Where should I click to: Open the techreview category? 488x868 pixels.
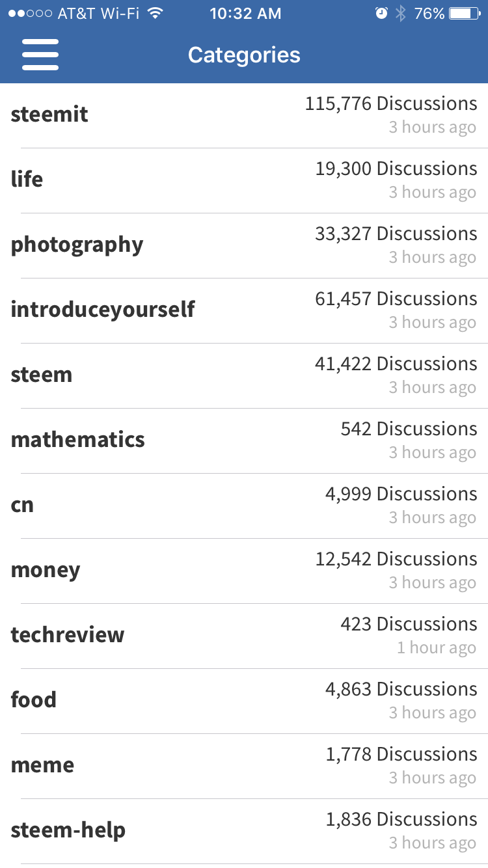(x=244, y=636)
